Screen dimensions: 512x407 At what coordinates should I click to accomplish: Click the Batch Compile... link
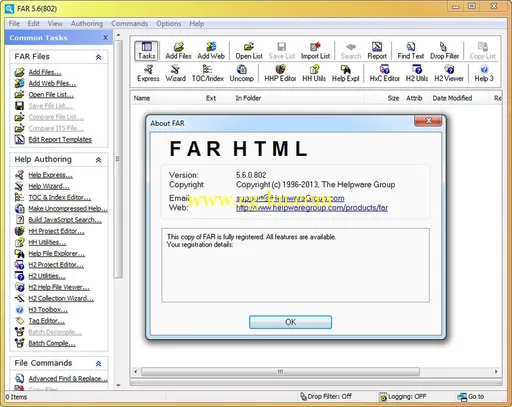pos(52,343)
